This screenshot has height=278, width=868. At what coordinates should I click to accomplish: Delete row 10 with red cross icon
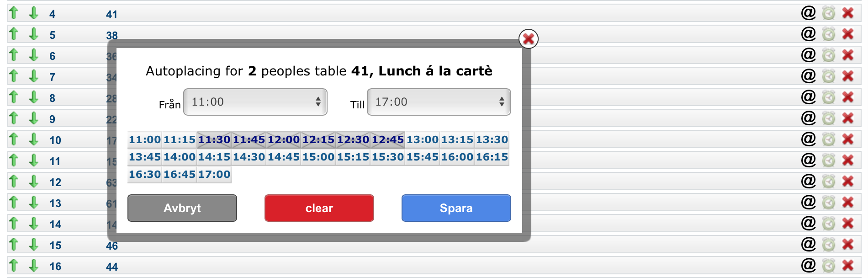coord(848,139)
